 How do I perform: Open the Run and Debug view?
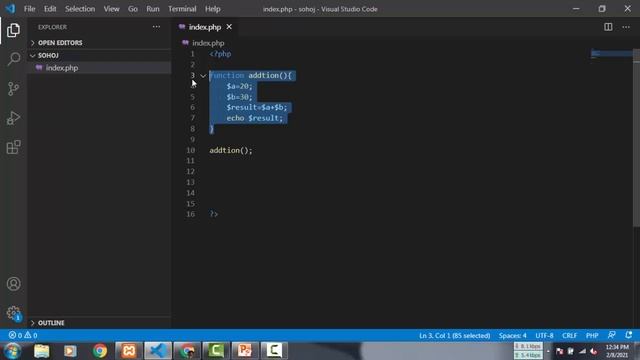coord(13,118)
